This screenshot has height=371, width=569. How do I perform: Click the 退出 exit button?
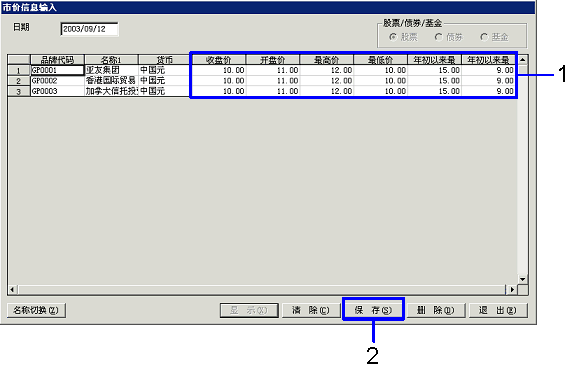[498, 310]
